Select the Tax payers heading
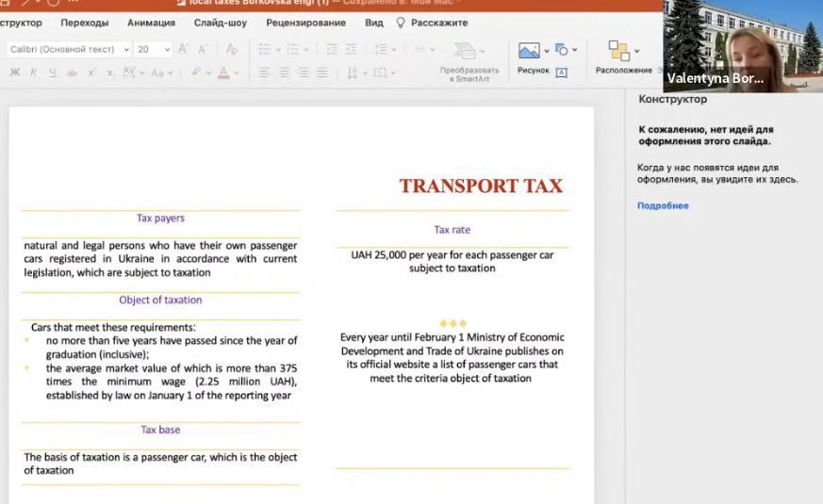The image size is (823, 504). coord(160,218)
